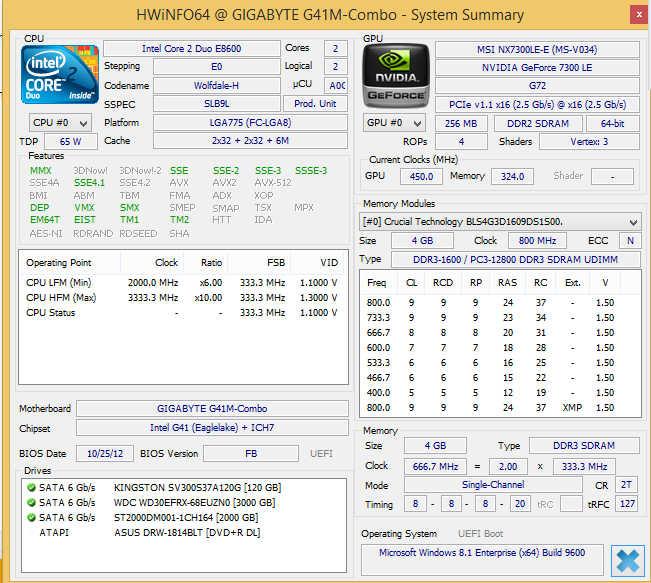The height and width of the screenshot is (583, 651).
Task: Select the 666.7 frequency timing row
Action: pos(500,333)
